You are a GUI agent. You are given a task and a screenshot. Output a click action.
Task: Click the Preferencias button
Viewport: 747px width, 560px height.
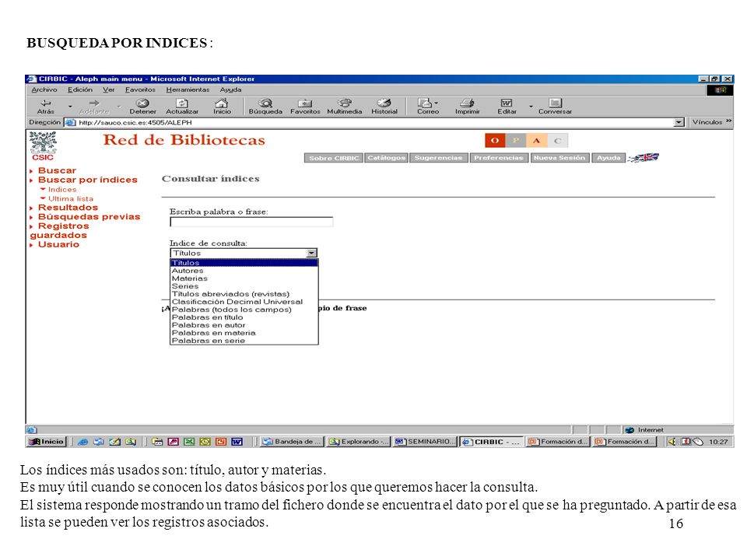[x=499, y=158]
